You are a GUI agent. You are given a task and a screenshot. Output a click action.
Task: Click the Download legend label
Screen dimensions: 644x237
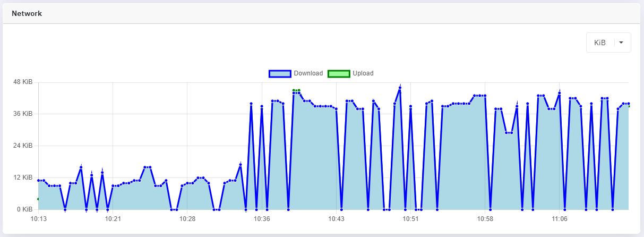[x=308, y=73]
